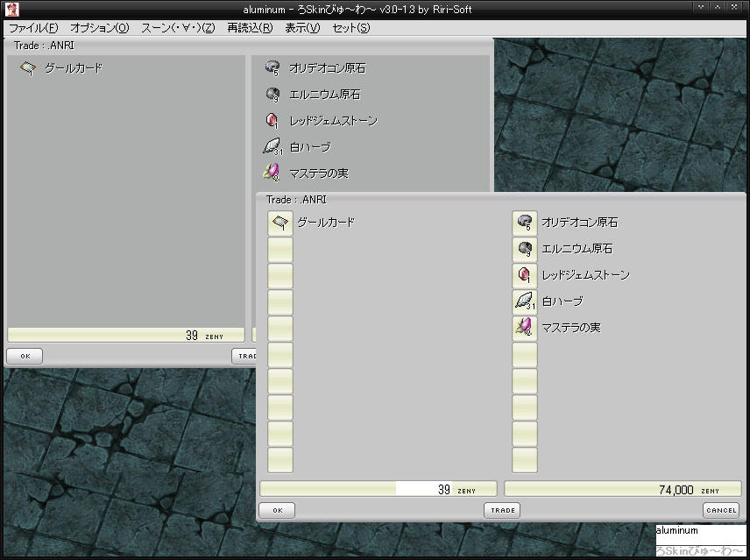Viewport: 750px width, 560px height.
Task: Click the aluminum label at bottom right
Action: (x=676, y=530)
